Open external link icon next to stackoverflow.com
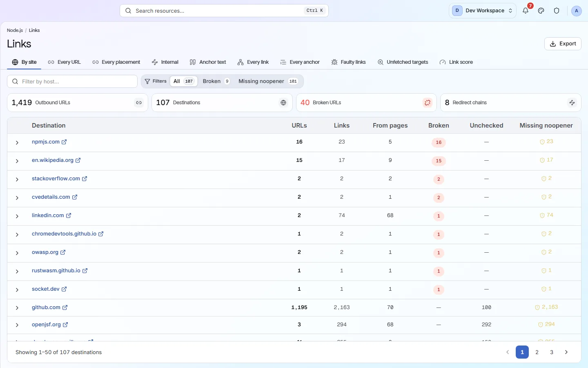Screen dimensions: 588x368 [85, 179]
